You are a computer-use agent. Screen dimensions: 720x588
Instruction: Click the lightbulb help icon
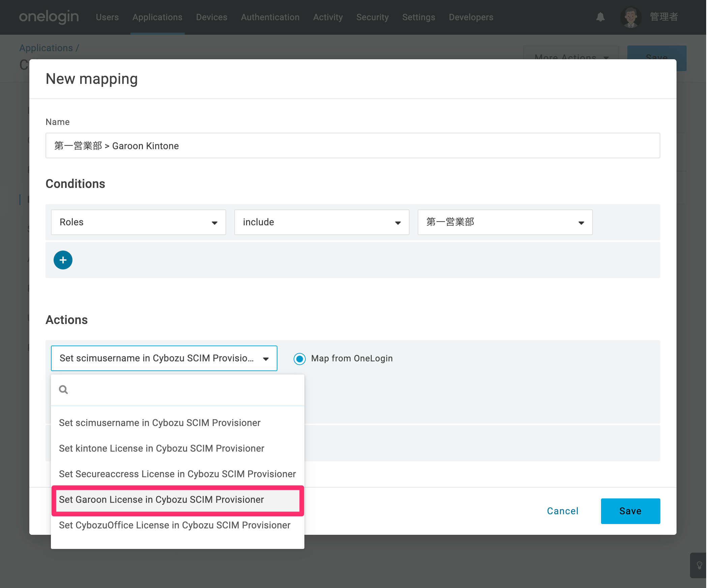pos(699,565)
